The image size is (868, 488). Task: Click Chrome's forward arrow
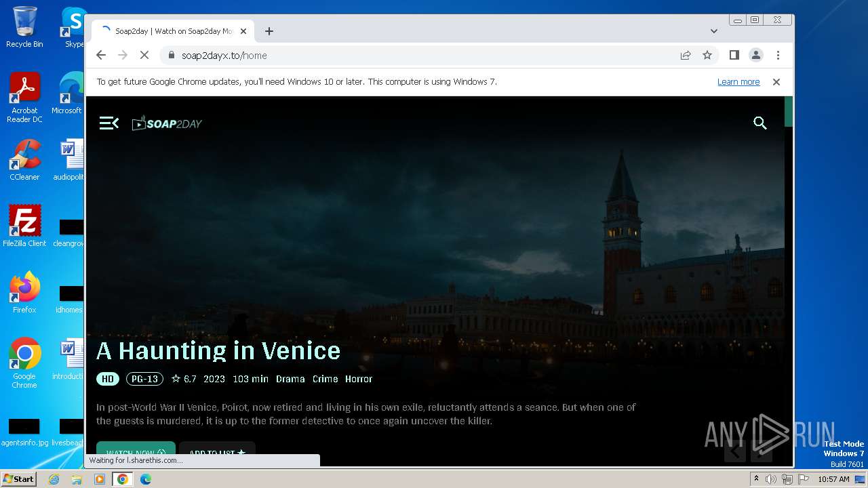point(123,55)
